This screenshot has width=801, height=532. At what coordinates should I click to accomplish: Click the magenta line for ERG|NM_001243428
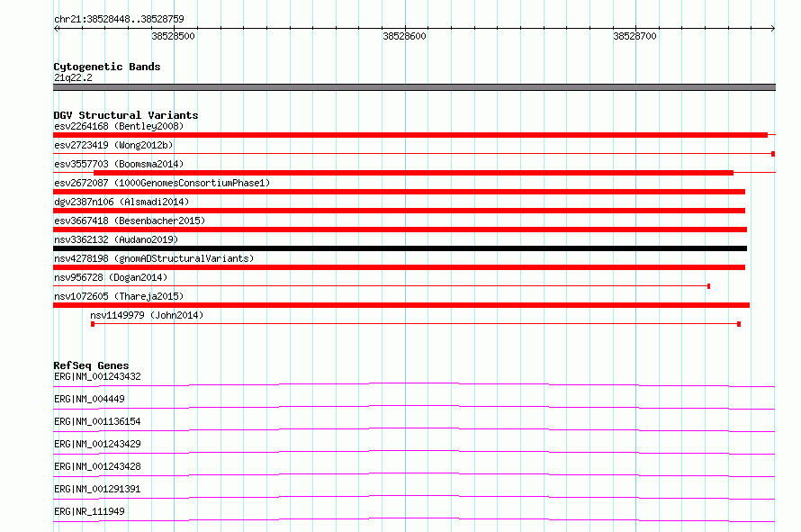414,474
